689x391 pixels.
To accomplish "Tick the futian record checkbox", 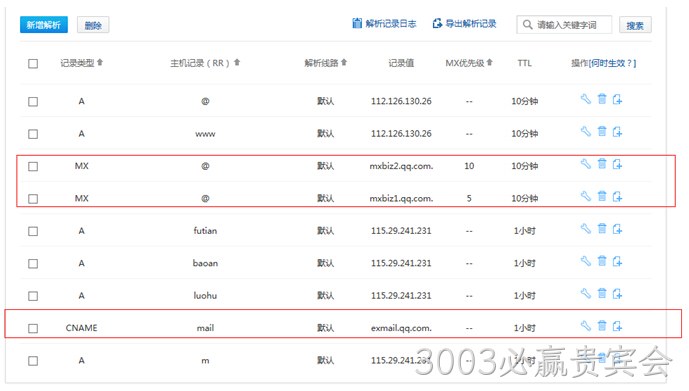I will 33,231.
